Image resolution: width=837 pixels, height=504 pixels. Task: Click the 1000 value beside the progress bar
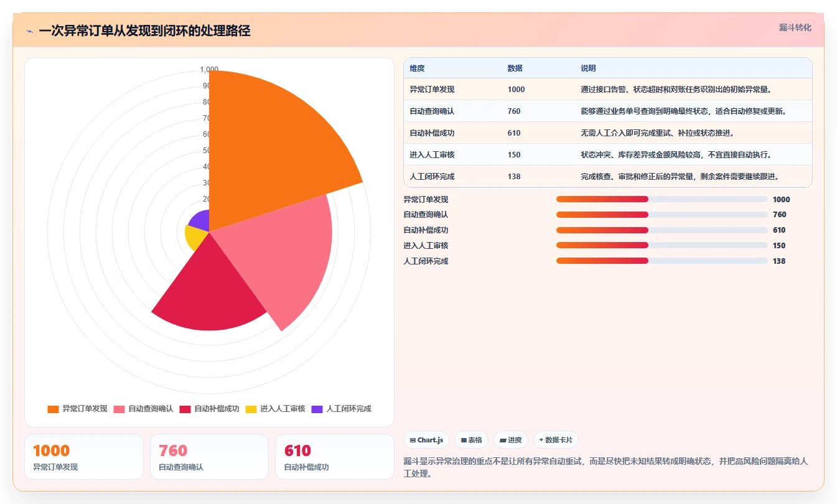click(x=781, y=200)
